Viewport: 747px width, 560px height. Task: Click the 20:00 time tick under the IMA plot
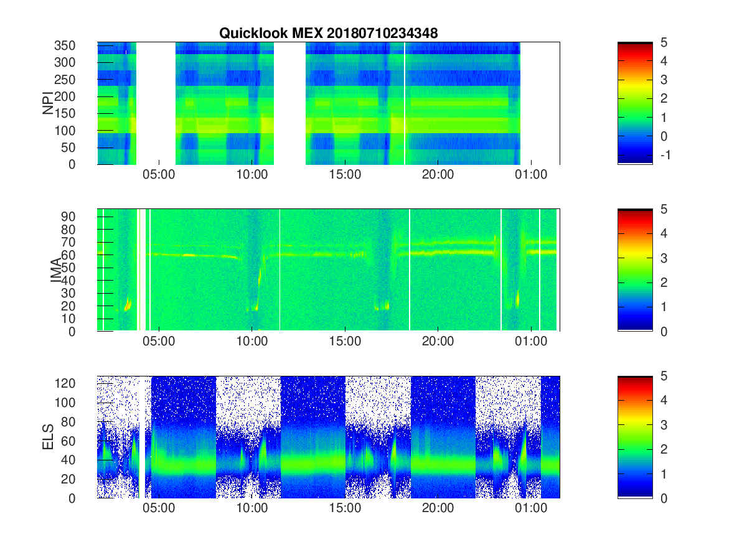tap(438, 342)
